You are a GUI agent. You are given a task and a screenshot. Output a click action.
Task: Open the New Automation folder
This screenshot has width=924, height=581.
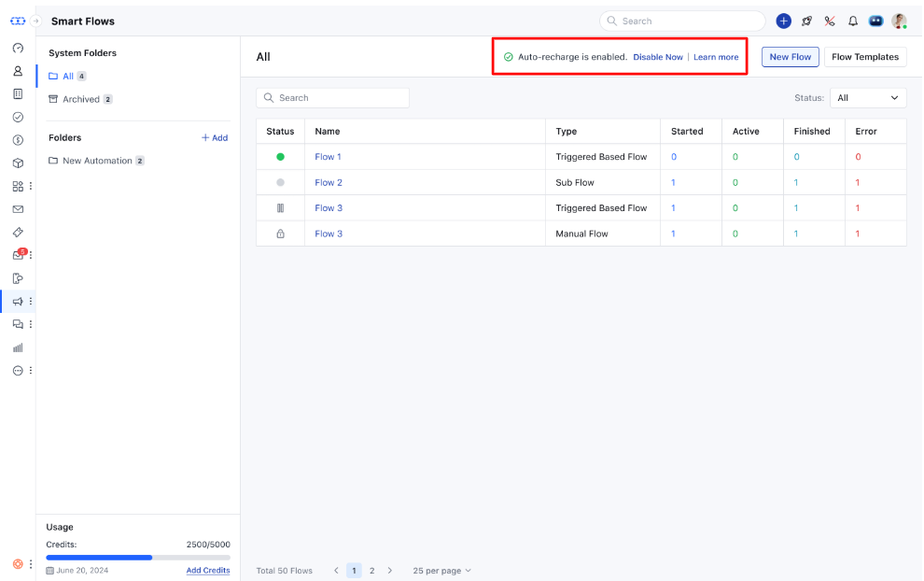(x=96, y=161)
